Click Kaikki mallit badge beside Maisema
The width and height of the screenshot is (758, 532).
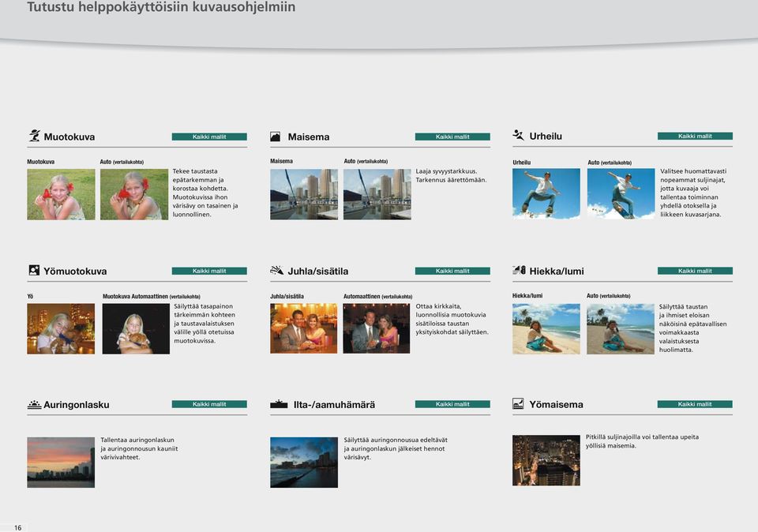[452, 137]
